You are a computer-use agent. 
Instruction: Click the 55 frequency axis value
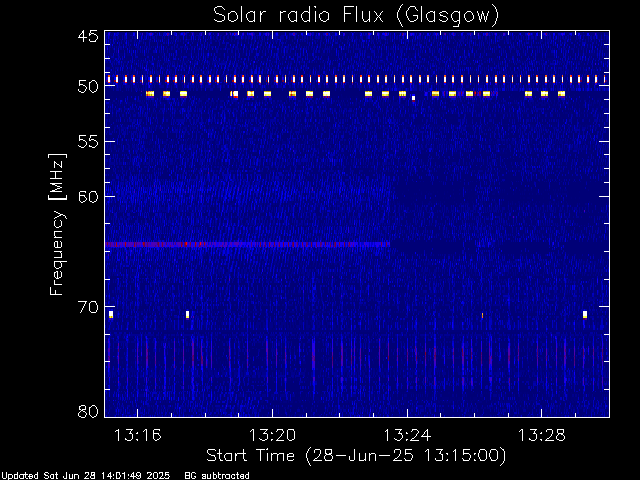click(88, 142)
